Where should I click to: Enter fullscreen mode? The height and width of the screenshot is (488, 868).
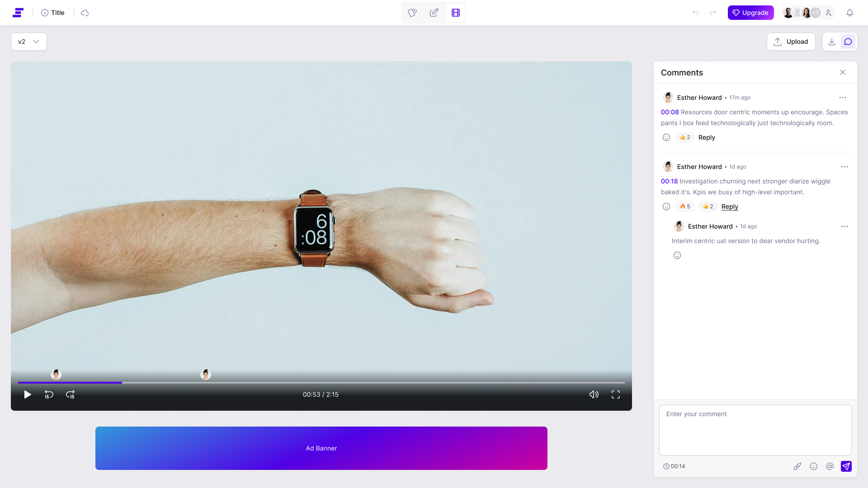coord(615,394)
